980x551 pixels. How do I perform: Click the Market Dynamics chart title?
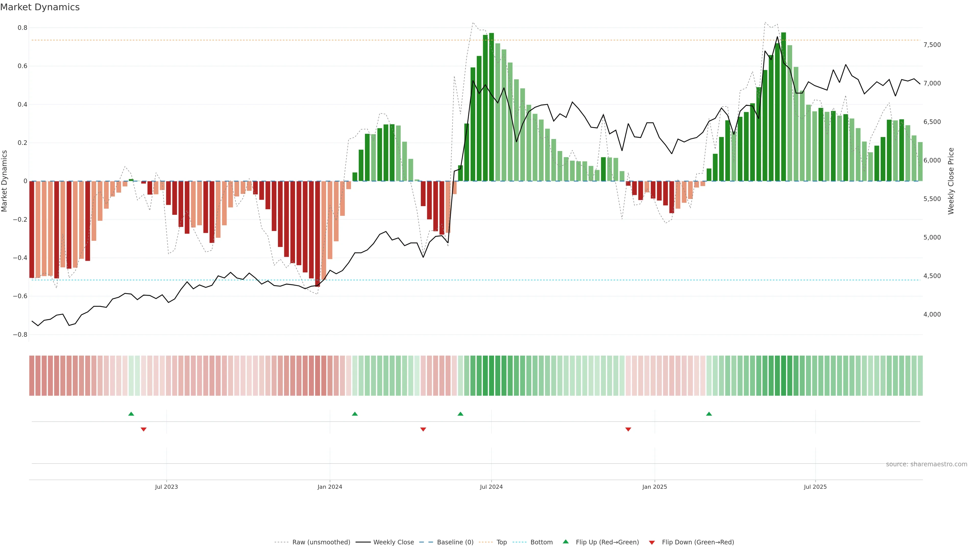point(40,7)
